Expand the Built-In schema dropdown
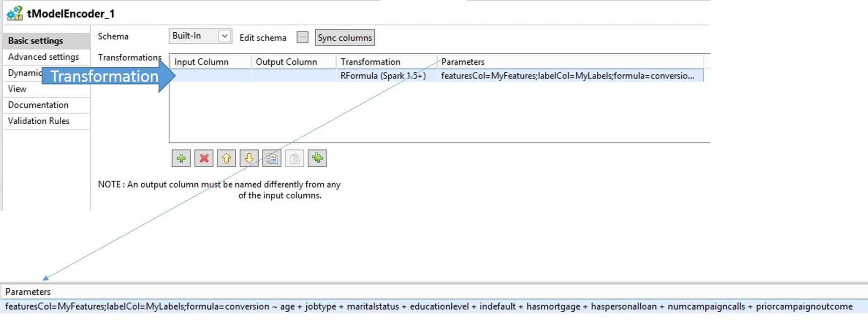Viewport: 868px width, 321px height. [224, 36]
